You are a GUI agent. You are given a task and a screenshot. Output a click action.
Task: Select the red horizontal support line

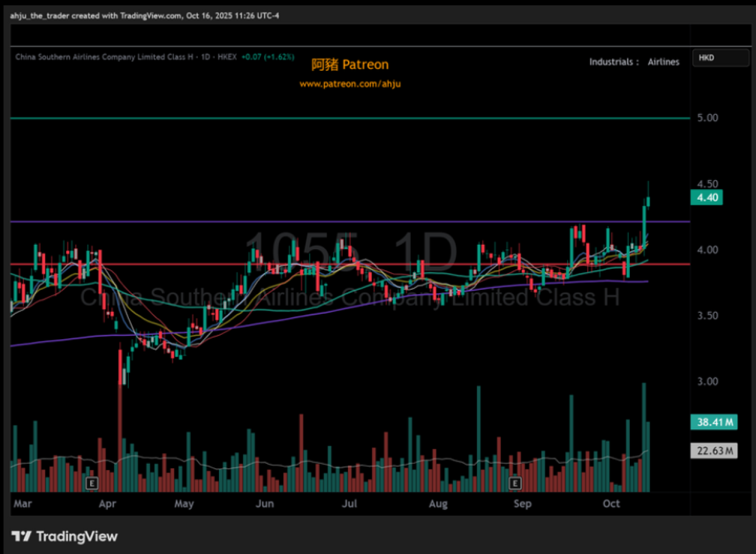point(167,264)
